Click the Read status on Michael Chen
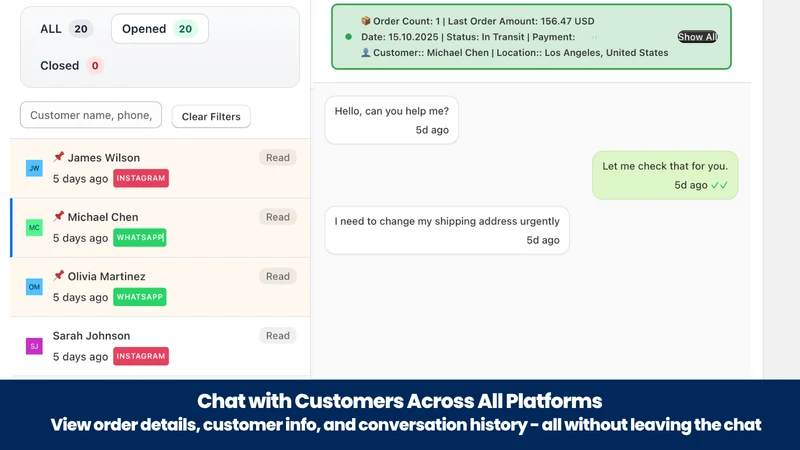This screenshot has width=800, height=450. point(278,217)
